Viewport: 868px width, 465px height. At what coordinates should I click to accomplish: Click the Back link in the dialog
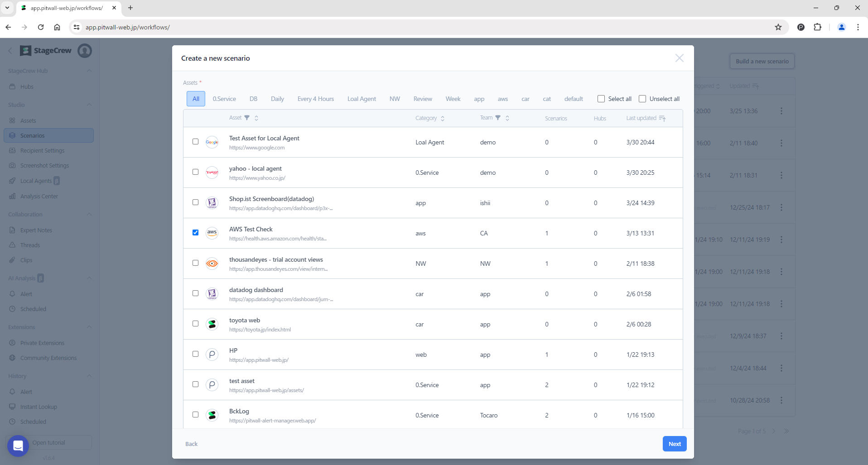pyautogui.click(x=191, y=444)
